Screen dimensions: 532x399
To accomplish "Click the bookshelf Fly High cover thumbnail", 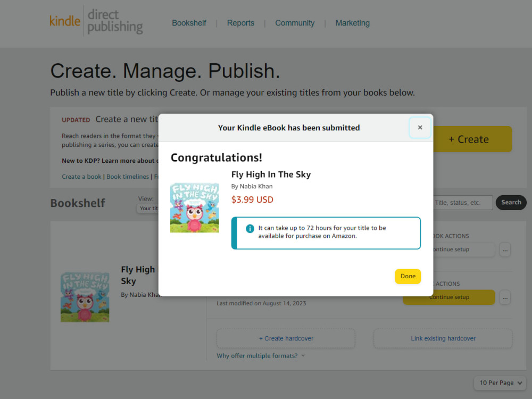I will tap(85, 297).
